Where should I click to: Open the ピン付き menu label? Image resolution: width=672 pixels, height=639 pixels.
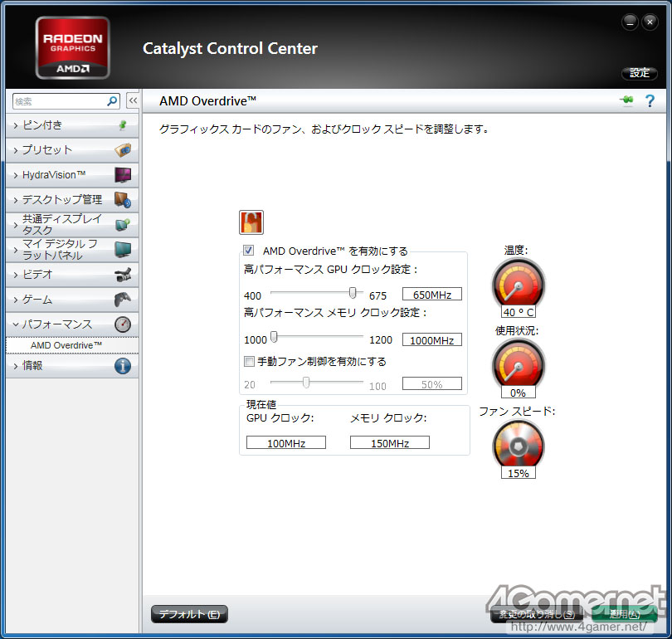point(42,125)
